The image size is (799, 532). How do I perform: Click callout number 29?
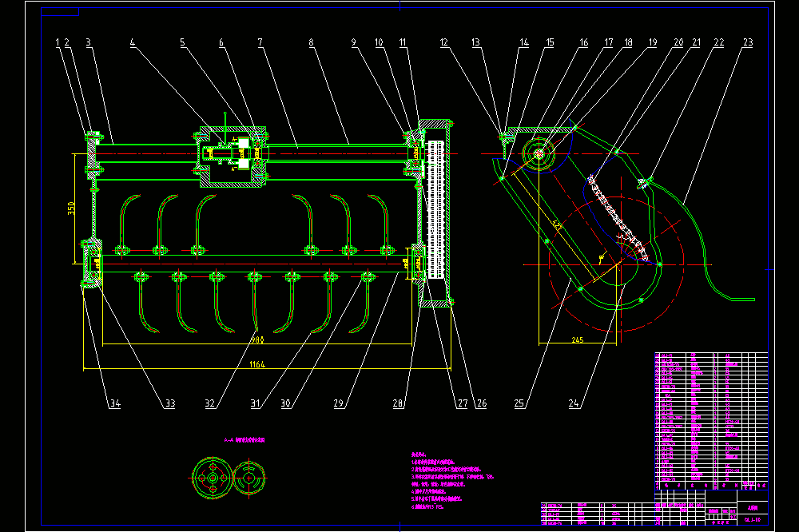pyautogui.click(x=339, y=403)
